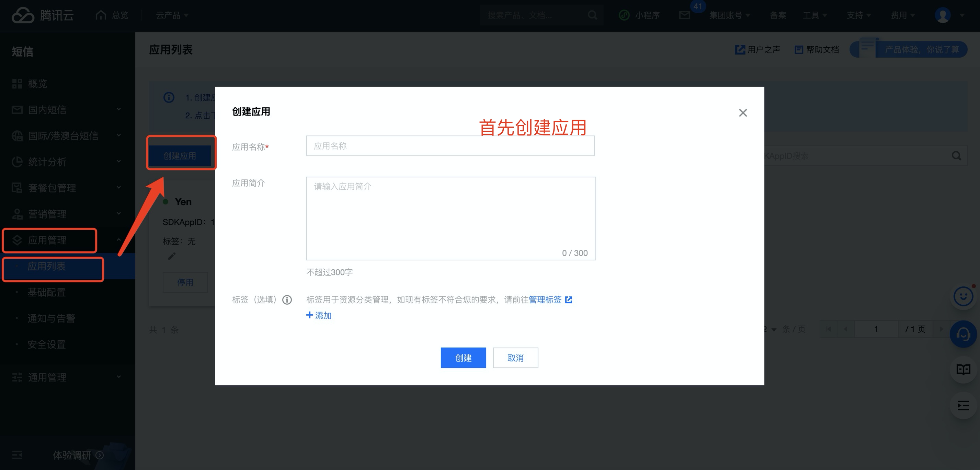Open the 支持 dropdown
The width and height of the screenshot is (980, 470).
point(859,15)
